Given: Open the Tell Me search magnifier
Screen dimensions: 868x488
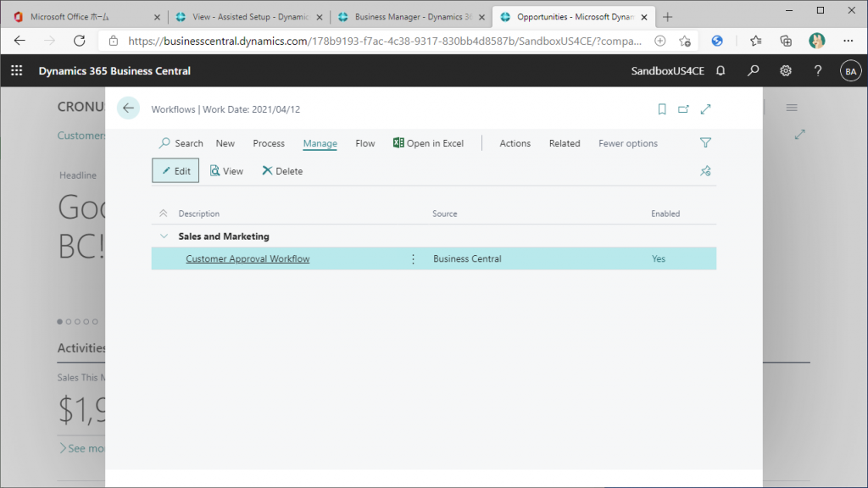Looking at the screenshot, I should [x=753, y=71].
